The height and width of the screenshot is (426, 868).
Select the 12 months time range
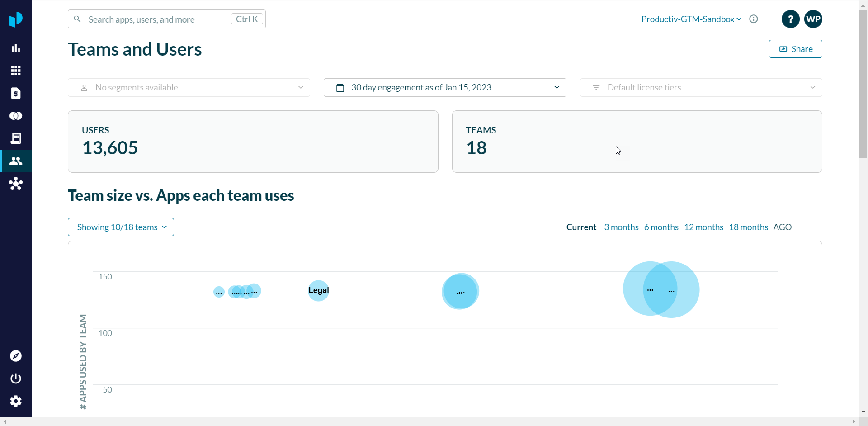click(703, 227)
